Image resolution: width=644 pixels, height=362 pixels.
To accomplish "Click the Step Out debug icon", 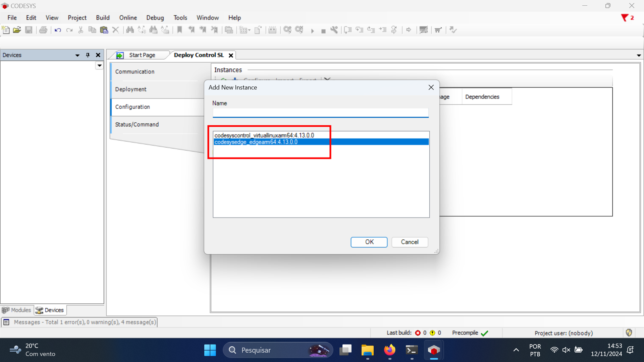I will [x=371, y=30].
